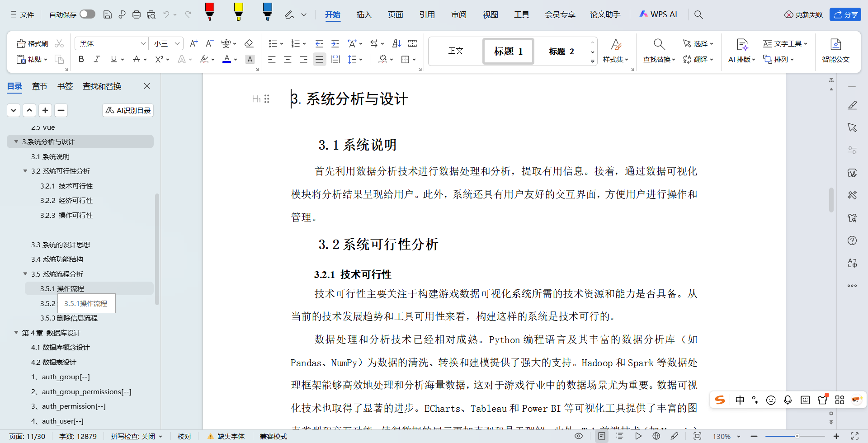Click the AI识别目录 button
868x443 pixels.
[x=128, y=110]
